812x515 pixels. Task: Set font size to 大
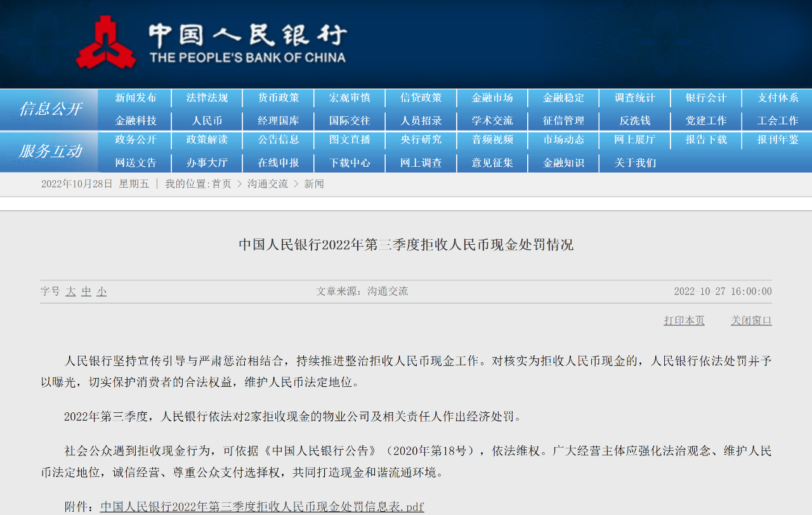70,292
